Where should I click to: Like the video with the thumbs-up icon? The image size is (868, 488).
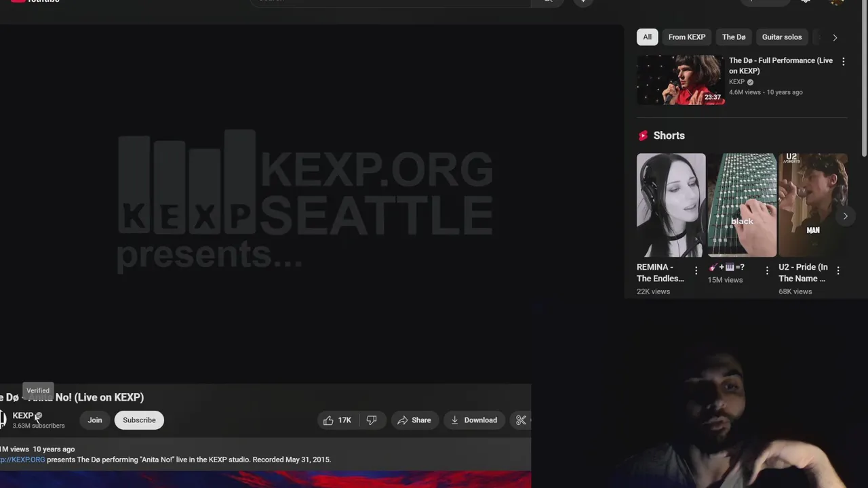(x=328, y=420)
